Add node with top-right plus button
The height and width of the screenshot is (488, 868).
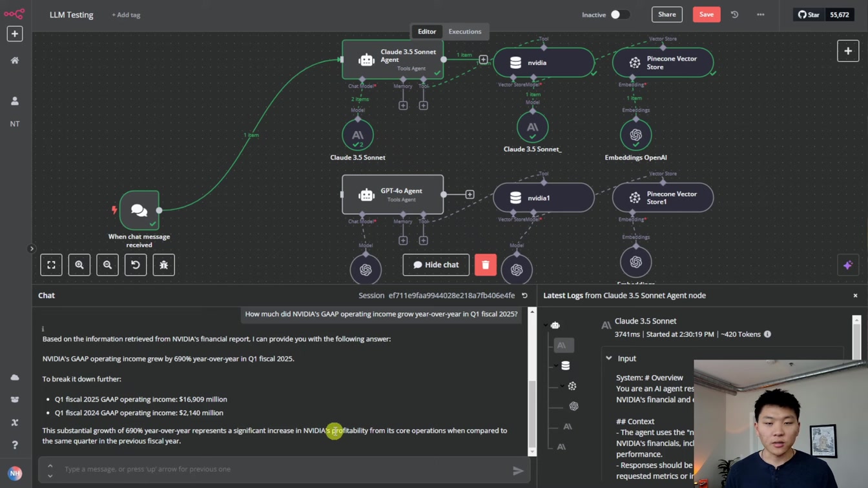(848, 51)
